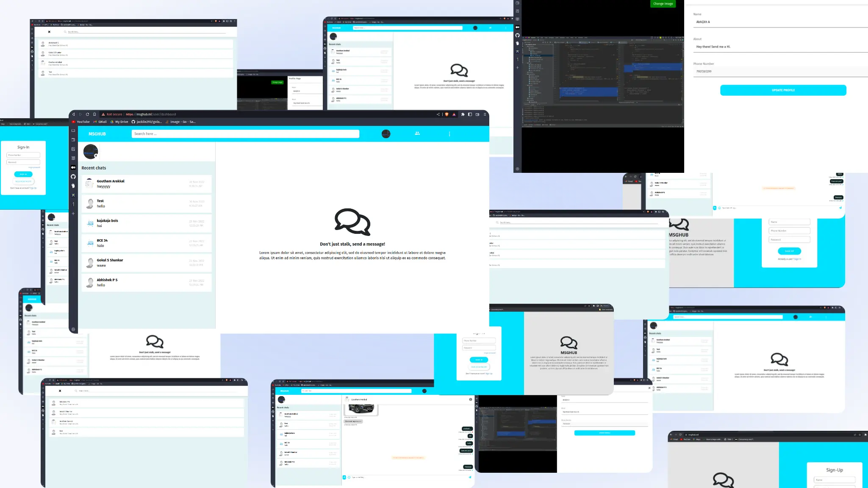This screenshot has width=868, height=488.
Task: Expand the Recent chats list section
Action: [x=94, y=167]
